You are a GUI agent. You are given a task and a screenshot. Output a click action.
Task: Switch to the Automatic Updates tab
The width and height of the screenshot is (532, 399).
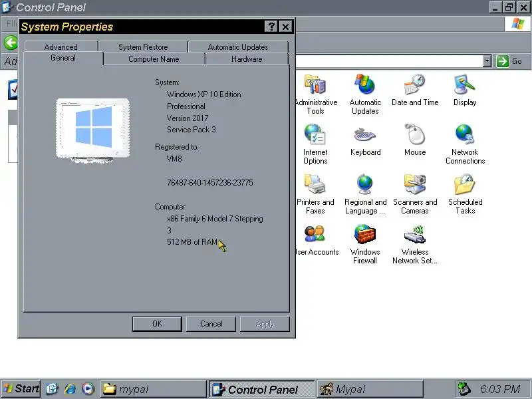238,47
